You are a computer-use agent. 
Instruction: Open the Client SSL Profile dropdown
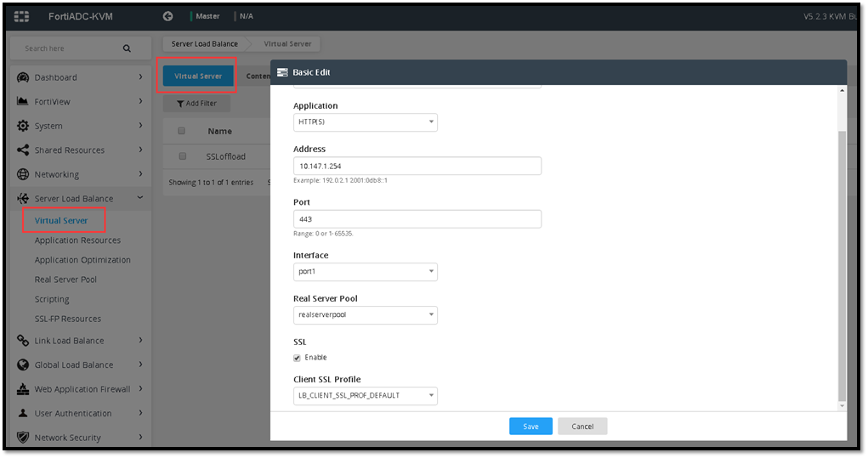tap(365, 395)
